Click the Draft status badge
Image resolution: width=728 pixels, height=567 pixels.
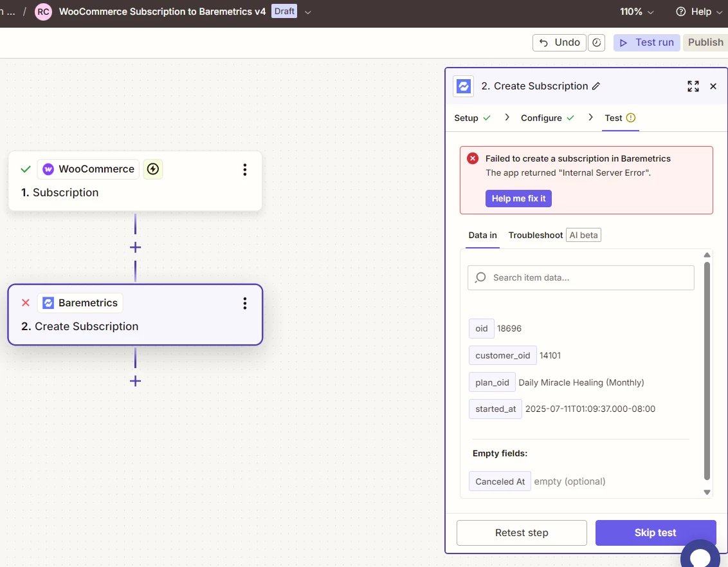(x=284, y=11)
